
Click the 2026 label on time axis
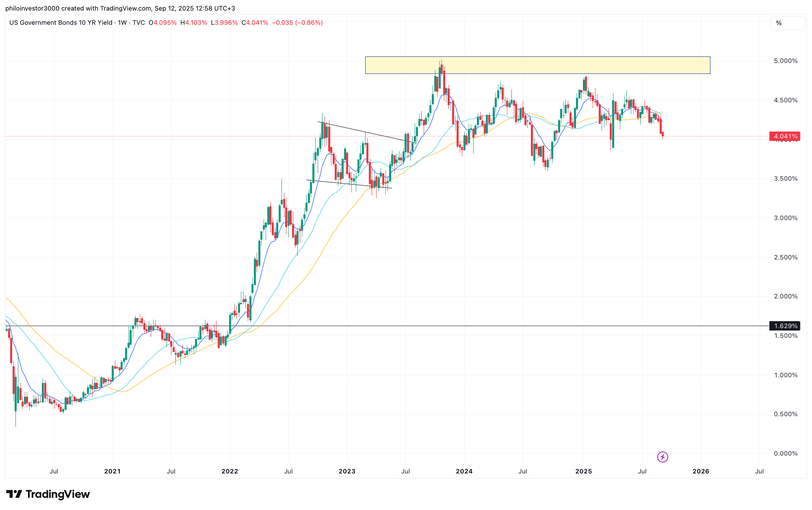tap(701, 471)
